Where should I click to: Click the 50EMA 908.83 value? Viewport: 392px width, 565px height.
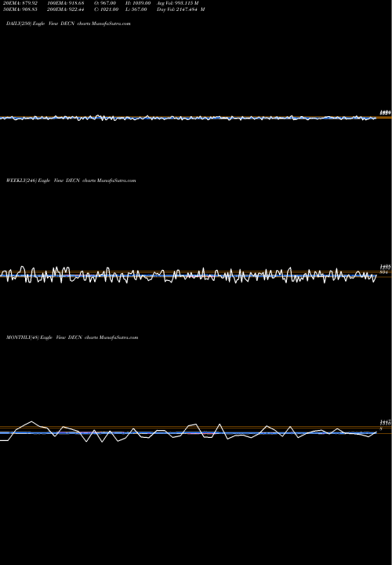pyautogui.click(x=20, y=9)
